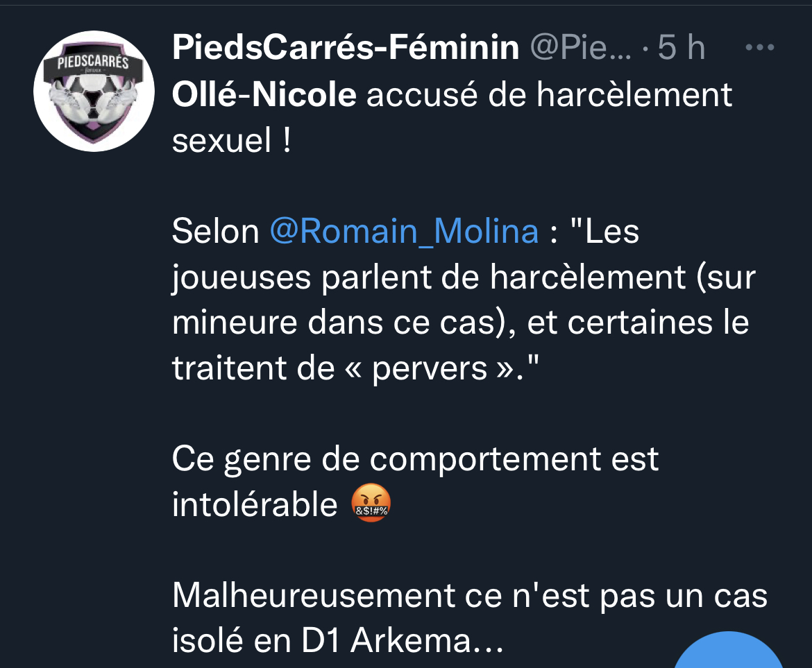This screenshot has height=668, width=812.
Task: Open the PiedsCarrés-Féminin display name
Action: 346,47
